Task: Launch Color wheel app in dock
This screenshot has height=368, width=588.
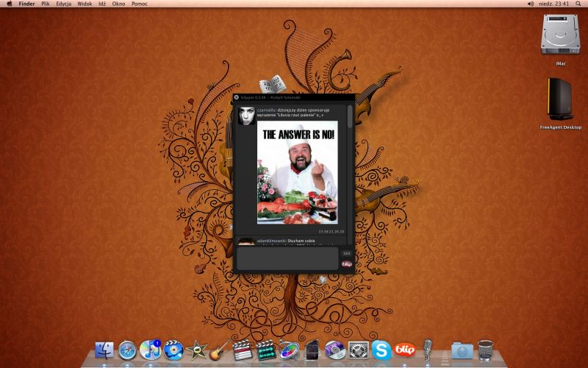Action: click(289, 350)
